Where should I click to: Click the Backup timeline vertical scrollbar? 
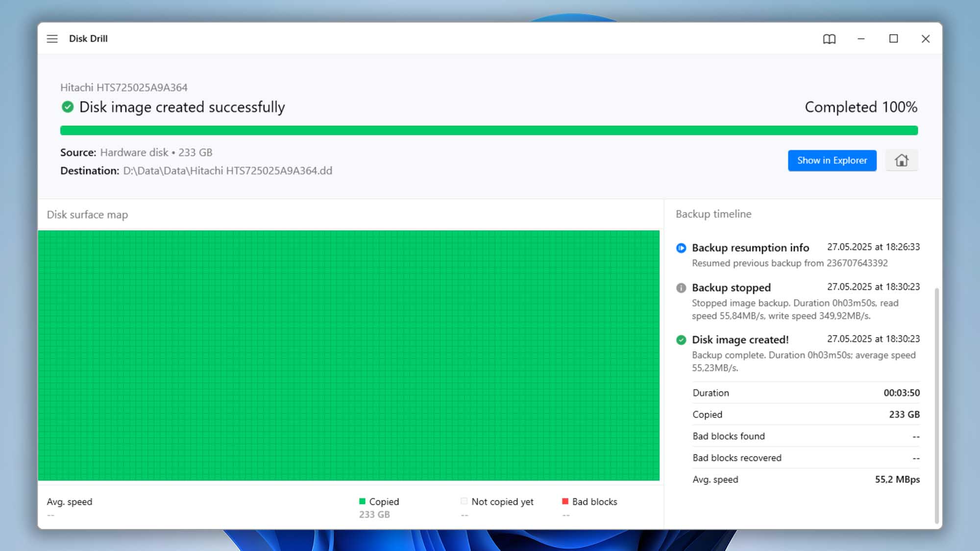pos(937,406)
